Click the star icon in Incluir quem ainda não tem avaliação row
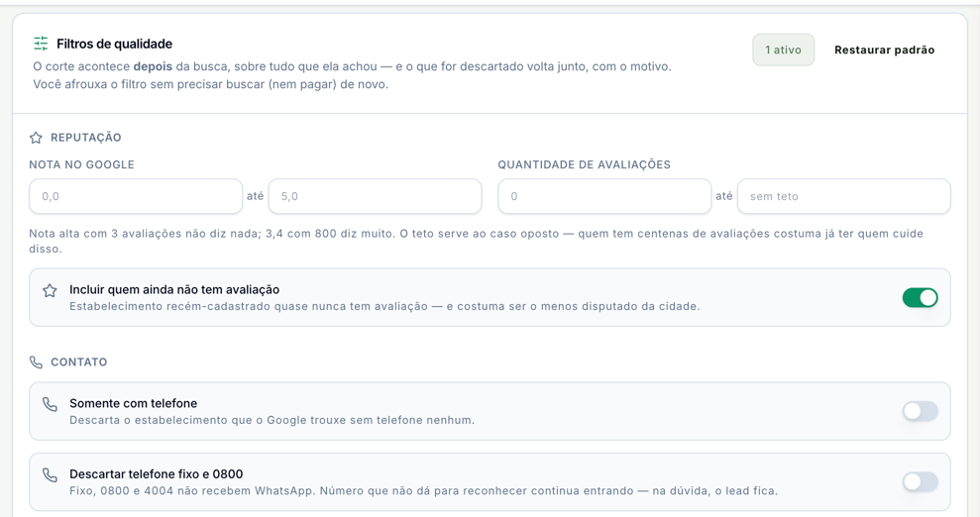This screenshot has width=980, height=517. point(50,290)
